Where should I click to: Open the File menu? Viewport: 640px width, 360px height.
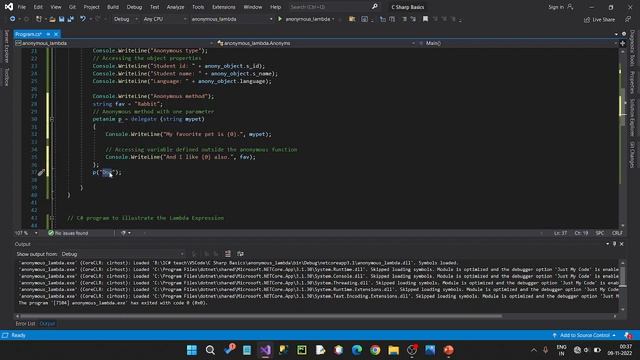click(22, 7)
